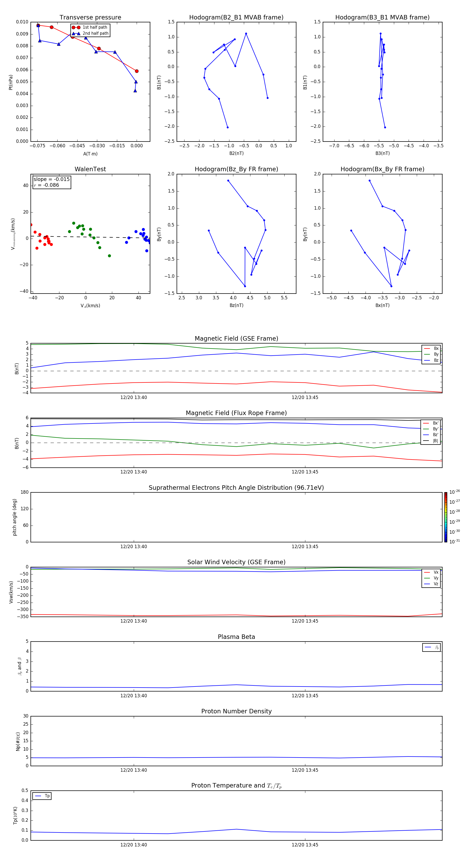Viewport: 473px width, 868px height.
Task: Click the Suprathermal Electrons Pitch Angle title
Action: click(x=236, y=488)
